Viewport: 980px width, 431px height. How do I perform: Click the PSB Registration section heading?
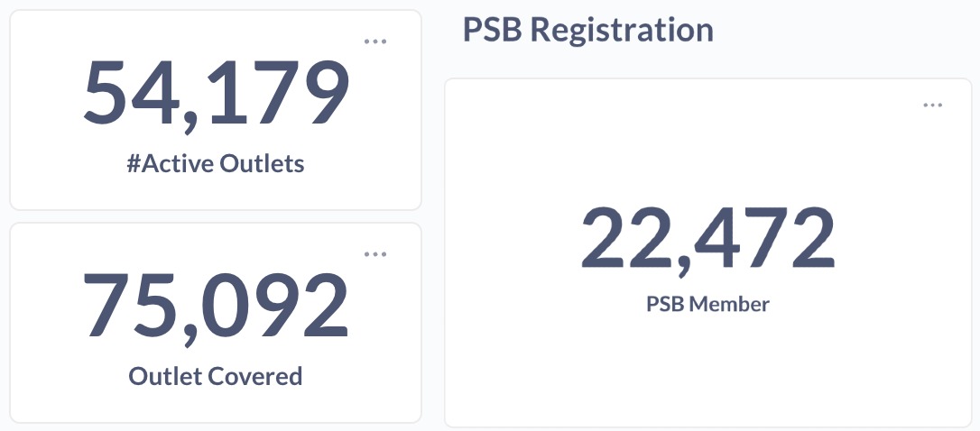587,31
